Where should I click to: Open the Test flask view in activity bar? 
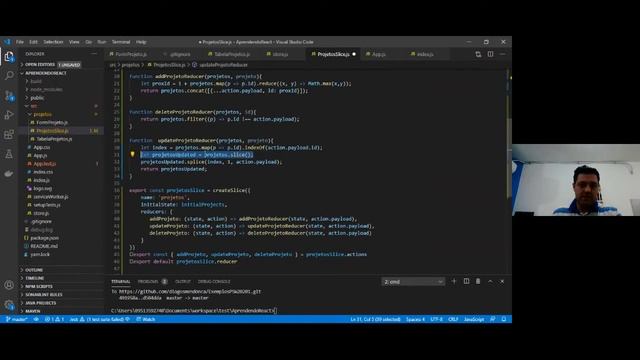9,154
